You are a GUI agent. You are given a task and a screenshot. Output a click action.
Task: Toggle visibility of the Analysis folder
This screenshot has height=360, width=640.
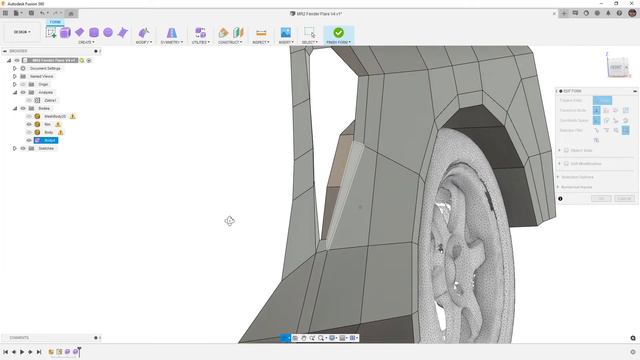[23, 92]
